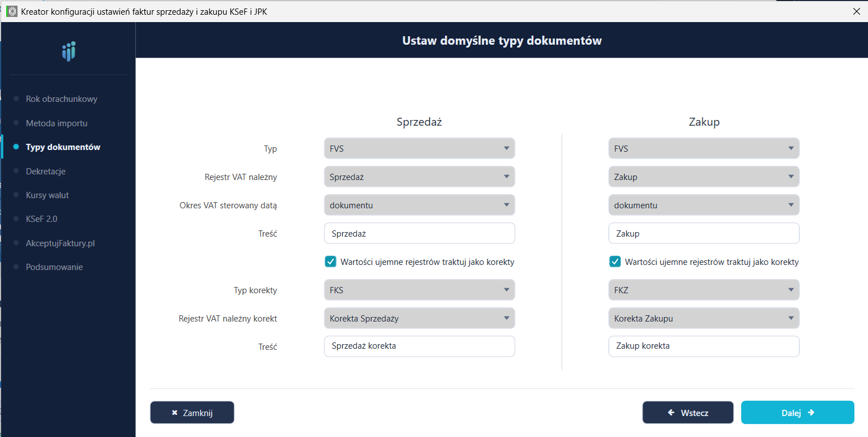Image resolution: width=868 pixels, height=437 pixels.
Task: Toggle Zakup negative values as corrections checkbox
Action: pyautogui.click(x=615, y=262)
